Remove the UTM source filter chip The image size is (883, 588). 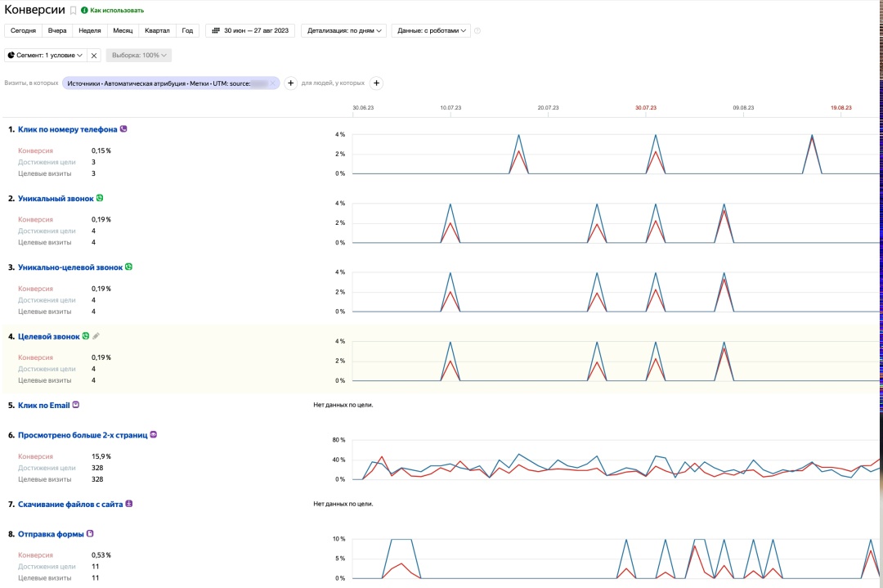(x=272, y=83)
